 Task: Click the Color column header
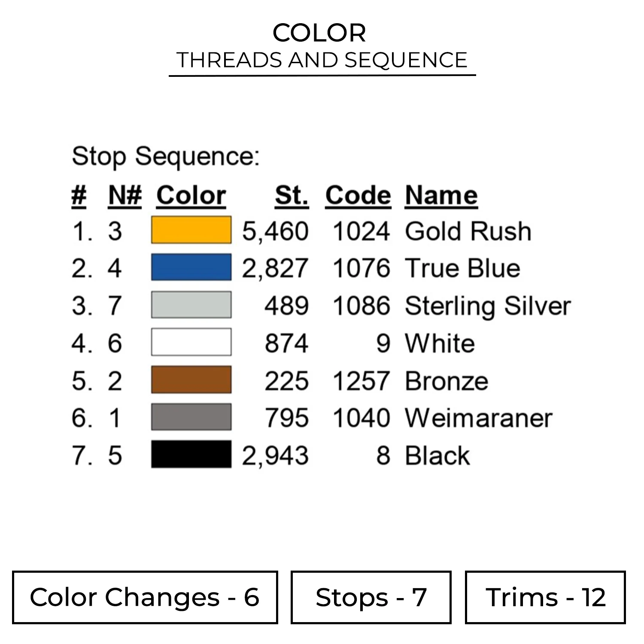pyautogui.click(x=191, y=196)
